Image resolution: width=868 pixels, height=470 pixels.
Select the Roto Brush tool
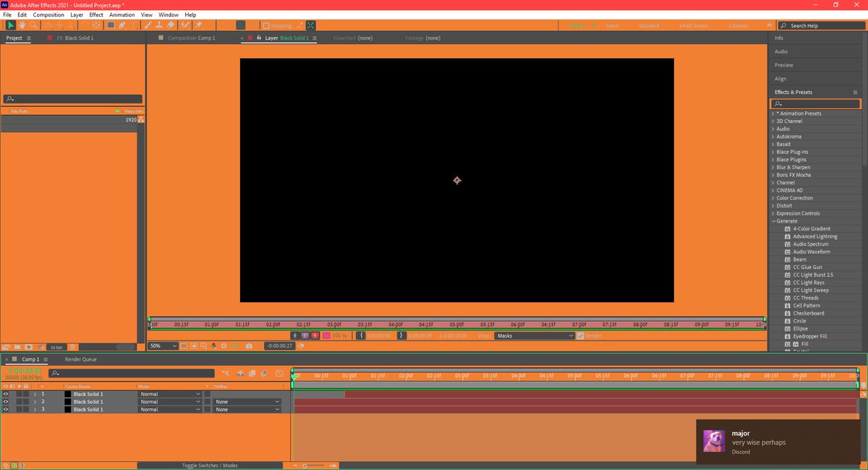point(185,25)
